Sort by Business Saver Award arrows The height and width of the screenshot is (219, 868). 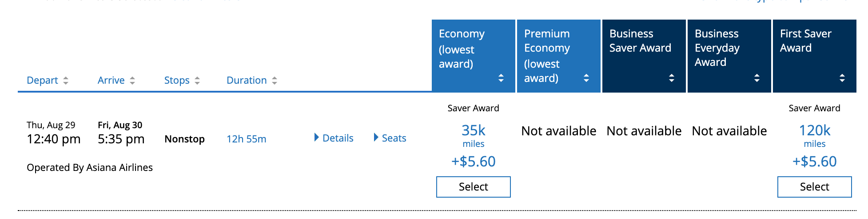(672, 78)
